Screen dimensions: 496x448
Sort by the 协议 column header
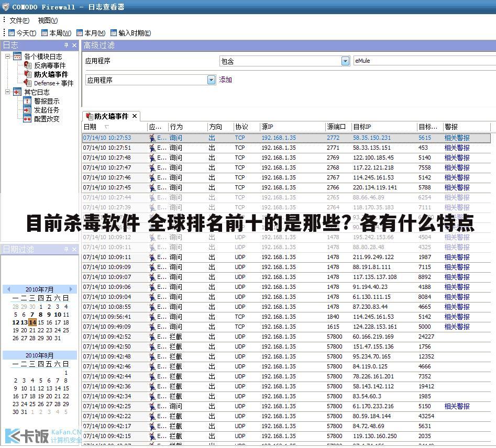246,127
